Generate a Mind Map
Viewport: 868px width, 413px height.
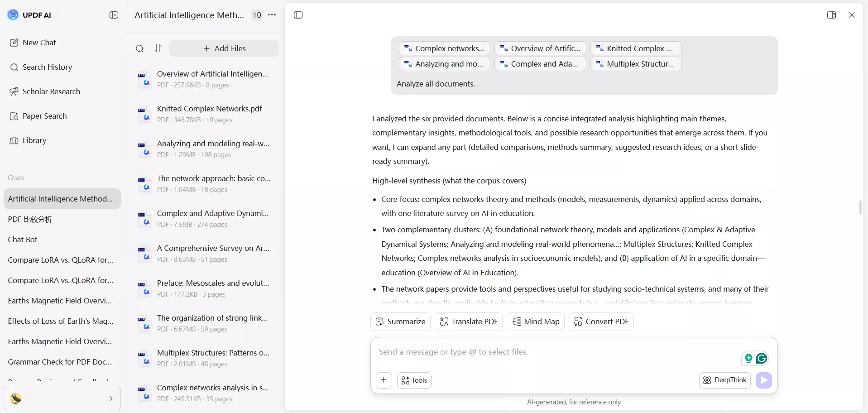point(536,322)
